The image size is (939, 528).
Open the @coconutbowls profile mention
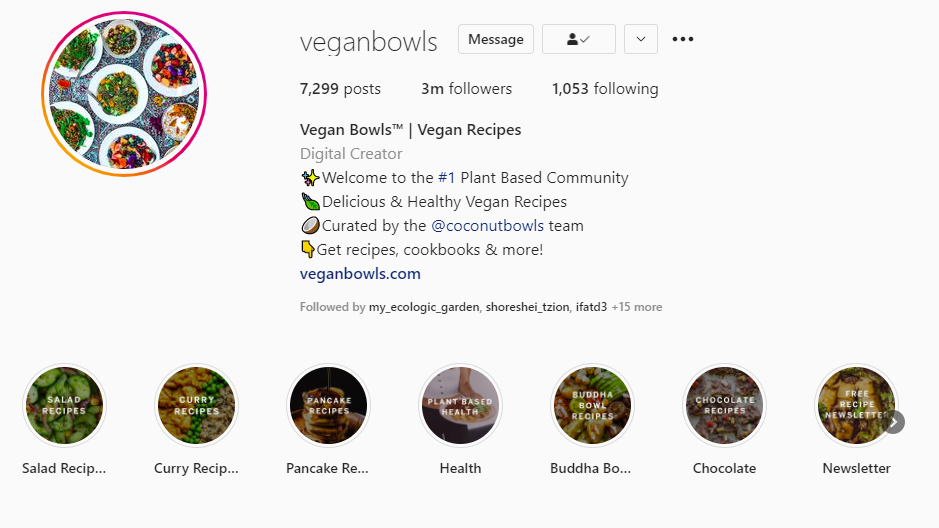coord(487,226)
